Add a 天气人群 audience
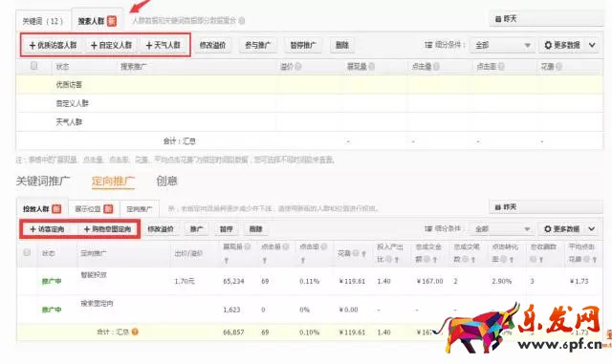Screen dimensions: 612x364 (x=164, y=45)
